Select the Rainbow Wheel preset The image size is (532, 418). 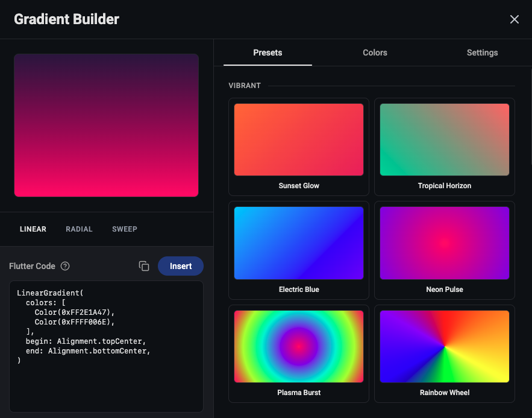(444, 346)
